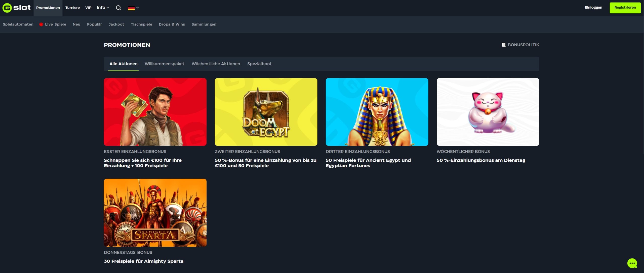This screenshot has height=273, width=644.
Task: Select the Alle Aktionen tab
Action: tap(123, 64)
